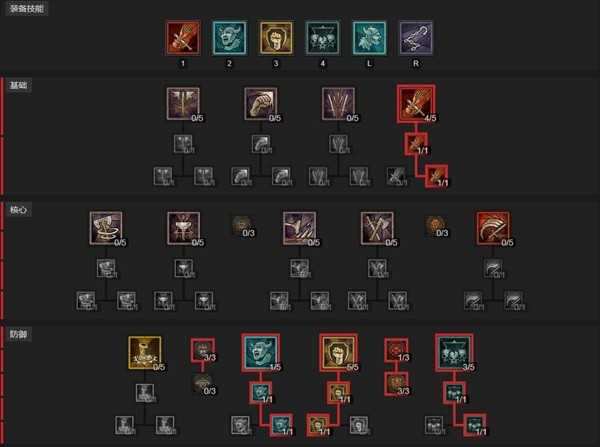Screen dimensions: 600x447
Task: Toggle the defensive passive node showing 1/3
Action: pos(396,350)
